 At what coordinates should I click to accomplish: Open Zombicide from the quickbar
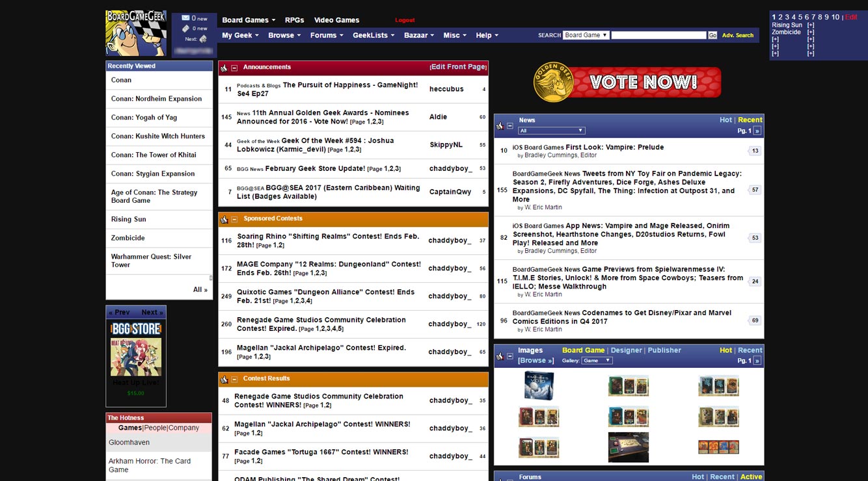pyautogui.click(x=786, y=32)
